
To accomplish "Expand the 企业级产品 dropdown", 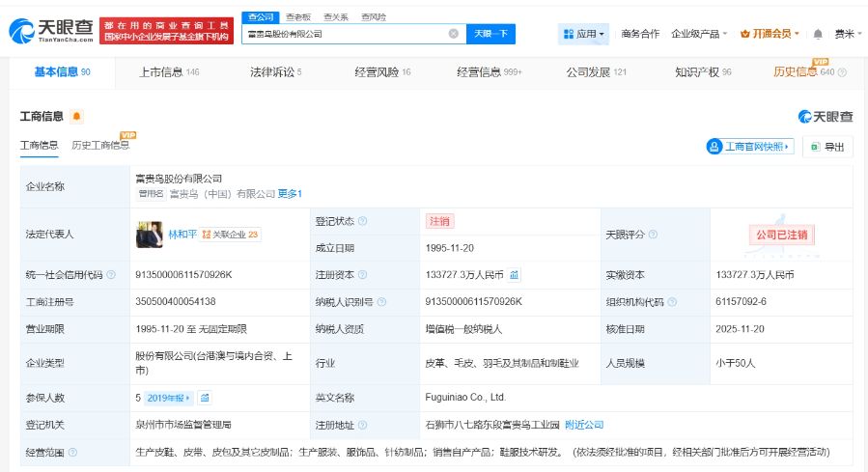I will pos(700,34).
